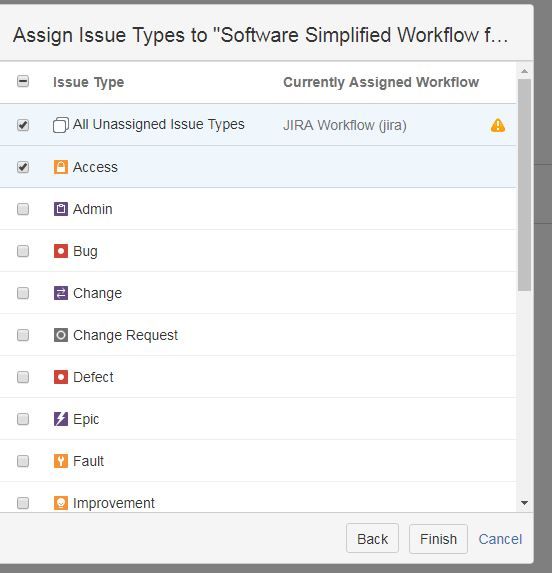Toggle the select-all header checkbox
552x573 pixels.
coord(23,81)
